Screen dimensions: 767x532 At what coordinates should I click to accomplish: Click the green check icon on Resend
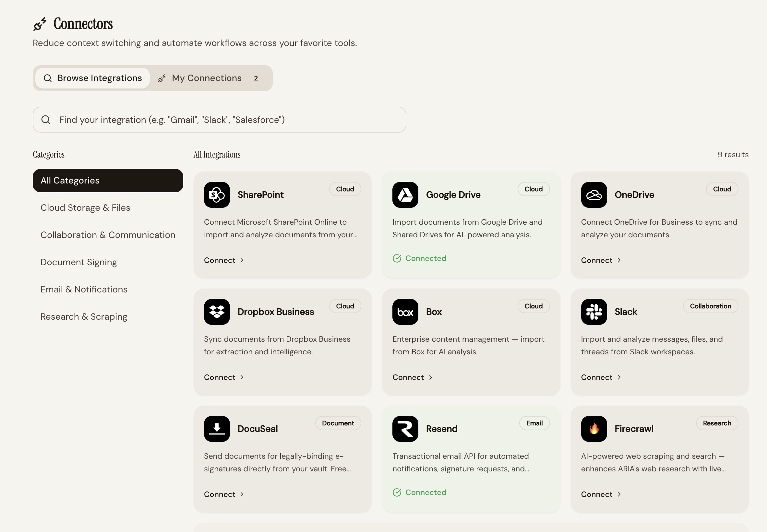397,492
